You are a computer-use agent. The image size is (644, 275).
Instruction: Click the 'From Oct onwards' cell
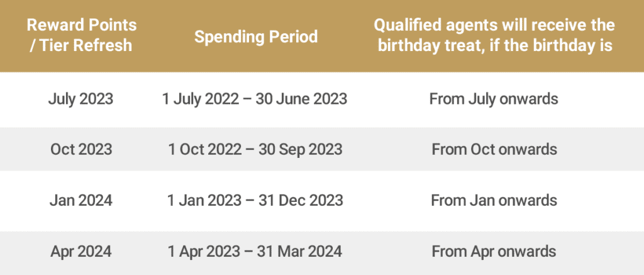pyautogui.click(x=494, y=149)
